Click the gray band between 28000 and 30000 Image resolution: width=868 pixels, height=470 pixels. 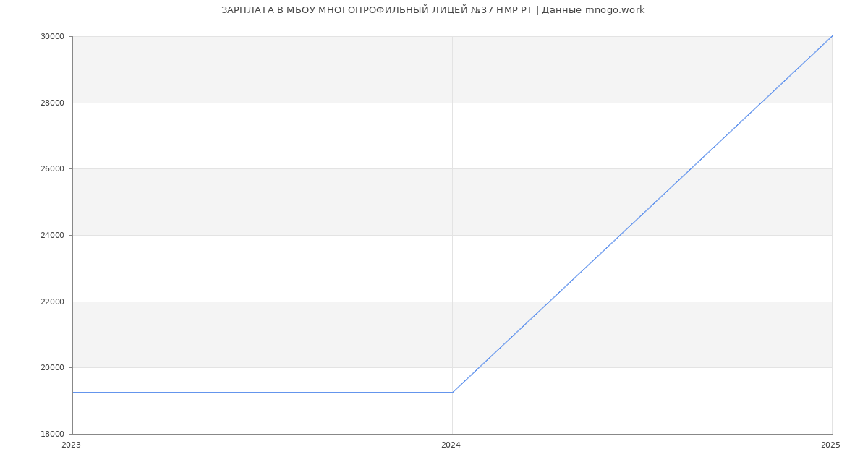(x=452, y=69)
